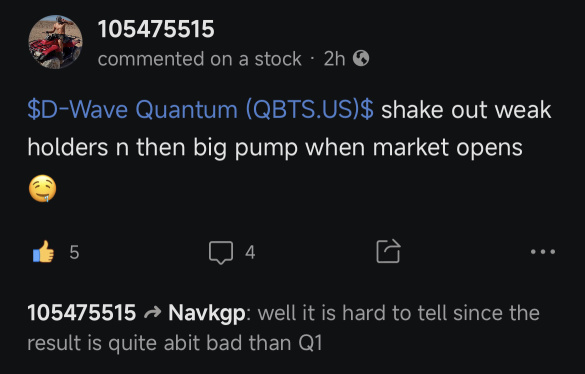The height and width of the screenshot is (374, 585).
Task: Click 105475515 username in the reply
Action: [x=82, y=313]
